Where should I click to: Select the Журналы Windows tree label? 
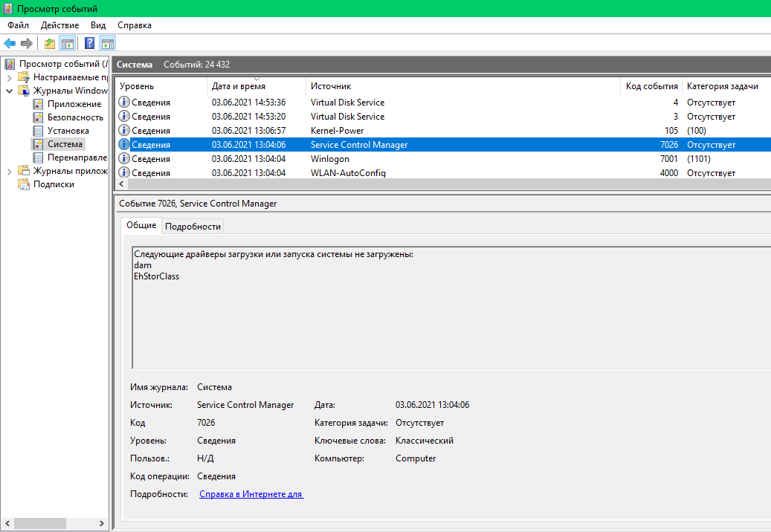pyautogui.click(x=71, y=91)
